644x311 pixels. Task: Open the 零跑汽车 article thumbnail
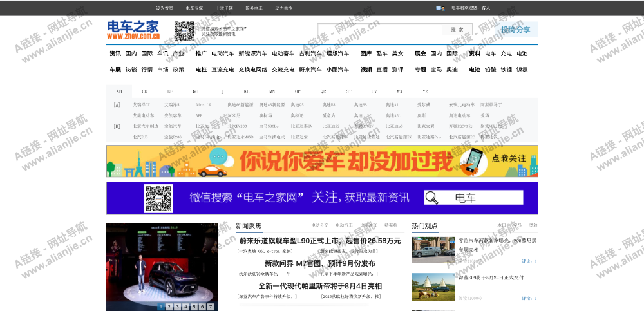pos(433,250)
